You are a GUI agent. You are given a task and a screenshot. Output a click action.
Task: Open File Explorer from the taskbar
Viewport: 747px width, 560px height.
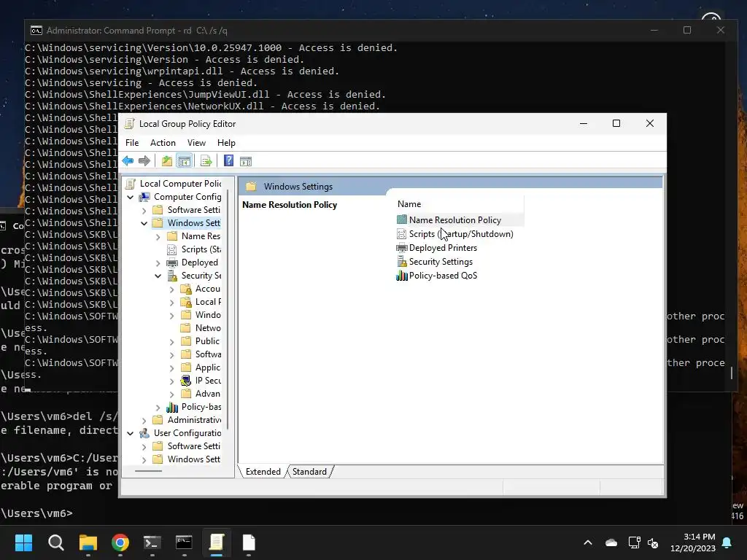(88, 542)
